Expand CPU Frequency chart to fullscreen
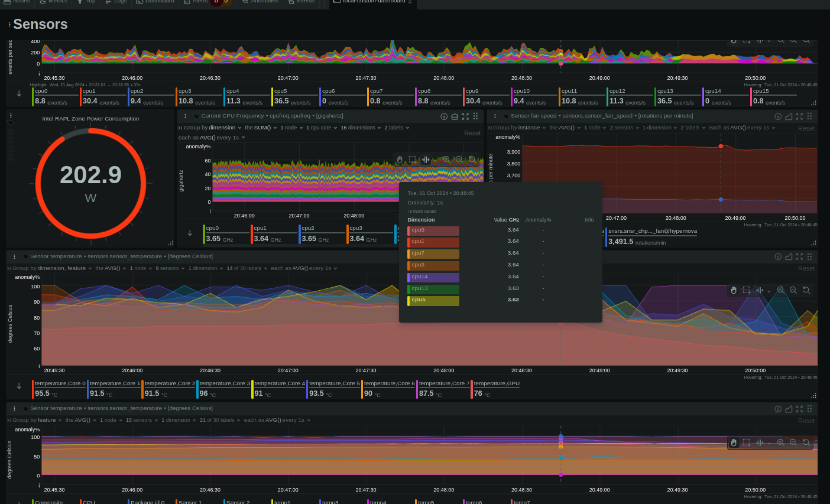 point(465,116)
